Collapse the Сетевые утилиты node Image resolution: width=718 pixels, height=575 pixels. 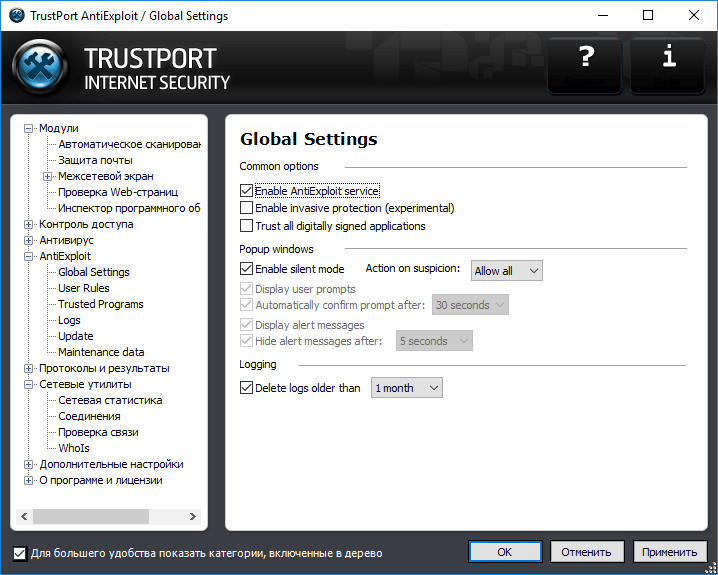[28, 384]
